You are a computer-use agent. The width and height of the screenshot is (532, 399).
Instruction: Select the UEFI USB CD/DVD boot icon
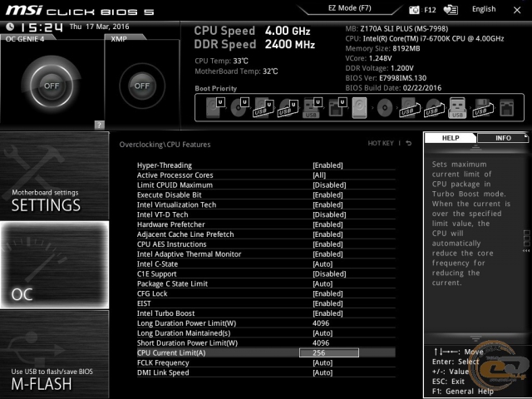click(x=288, y=107)
